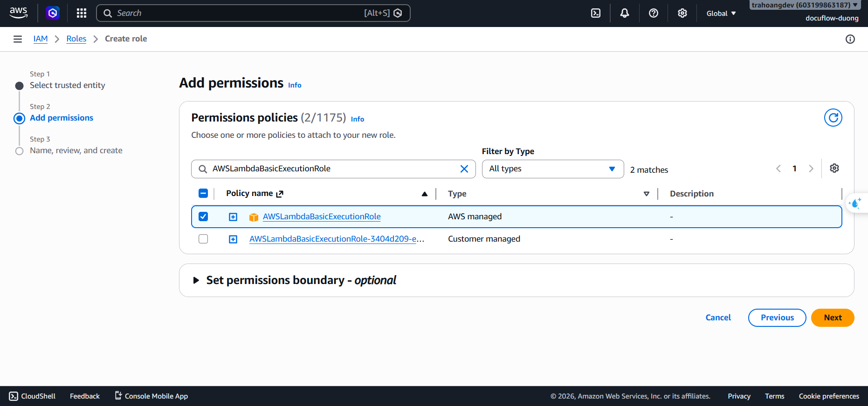Open the AWSLambdaBasicExecutionRole-3404d209 policy link
Image resolution: width=868 pixels, height=406 pixels.
337,239
